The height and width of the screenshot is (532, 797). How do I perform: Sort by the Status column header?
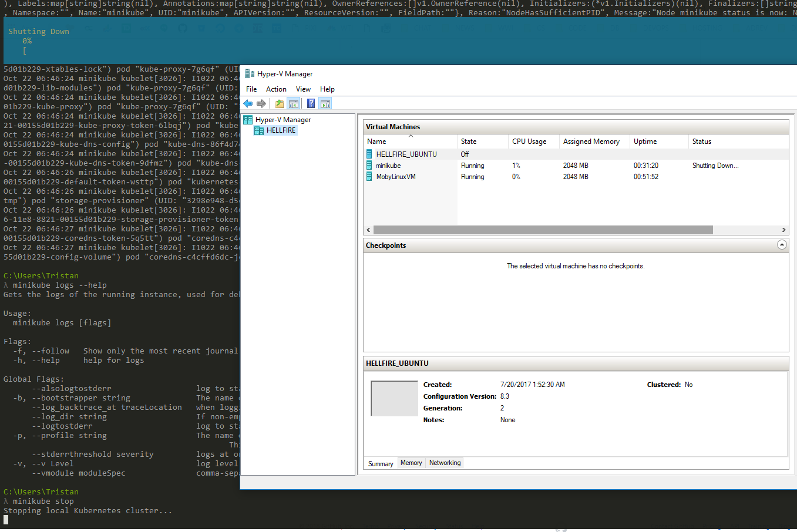[x=738, y=142]
